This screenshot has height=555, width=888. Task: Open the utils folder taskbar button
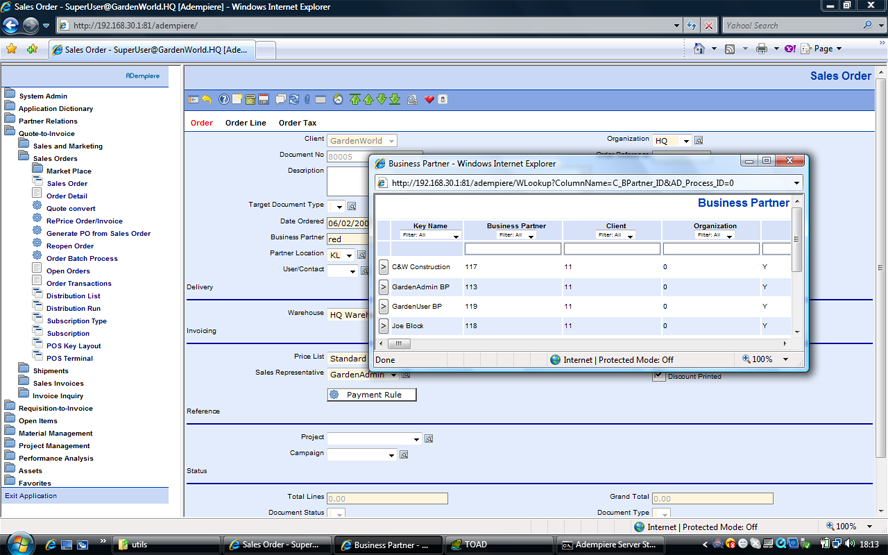[x=165, y=545]
